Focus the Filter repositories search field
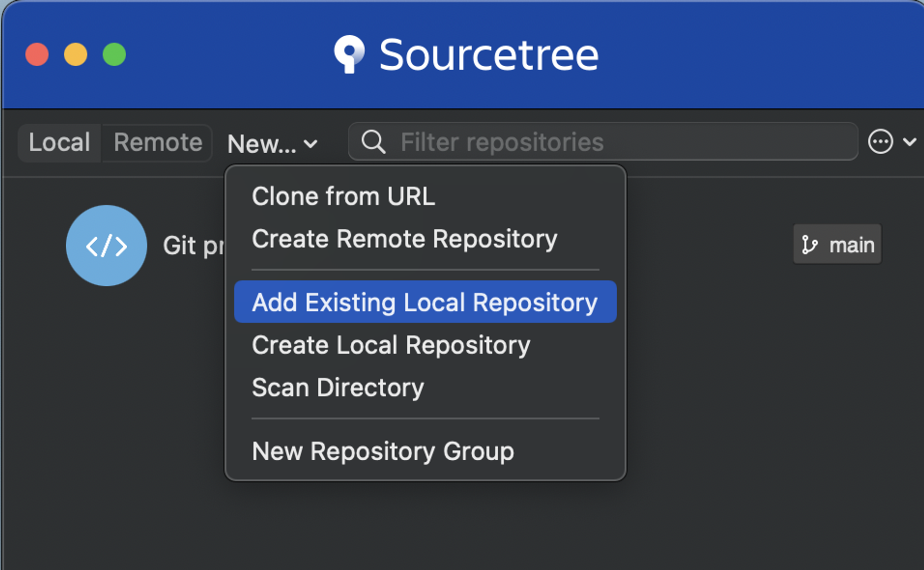The height and width of the screenshot is (570, 924). point(603,142)
